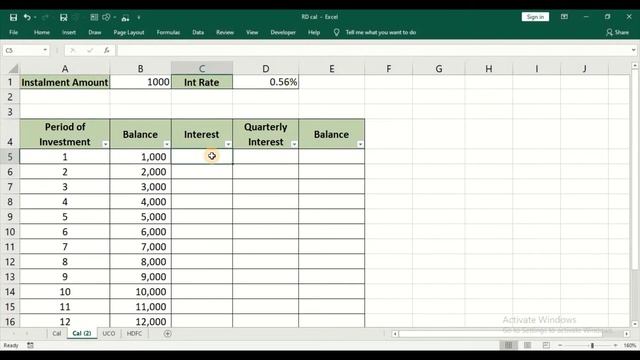Switch to the UCO sheet tab
640x360 pixels.
109,333
